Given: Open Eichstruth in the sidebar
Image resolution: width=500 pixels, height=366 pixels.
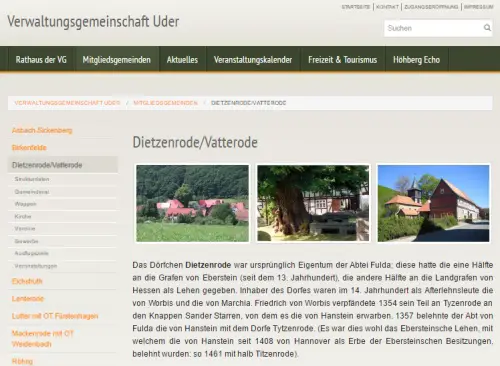Looking at the screenshot, I should pyautogui.click(x=27, y=281).
